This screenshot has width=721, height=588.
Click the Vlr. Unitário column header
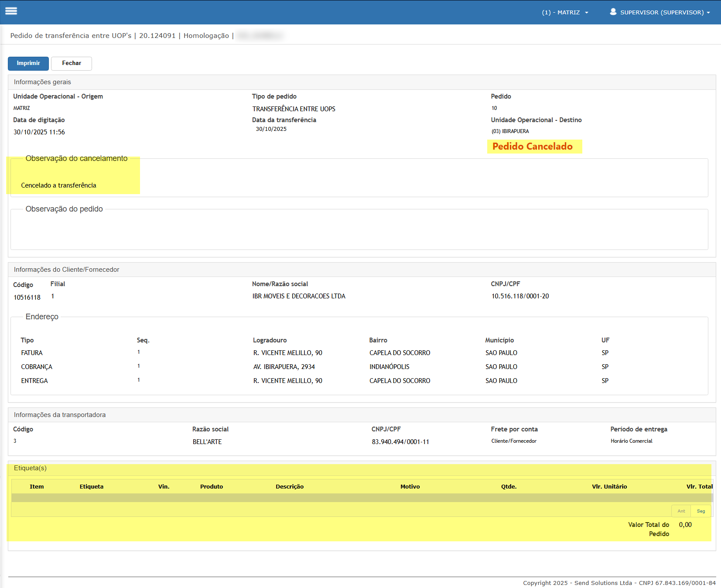click(609, 486)
